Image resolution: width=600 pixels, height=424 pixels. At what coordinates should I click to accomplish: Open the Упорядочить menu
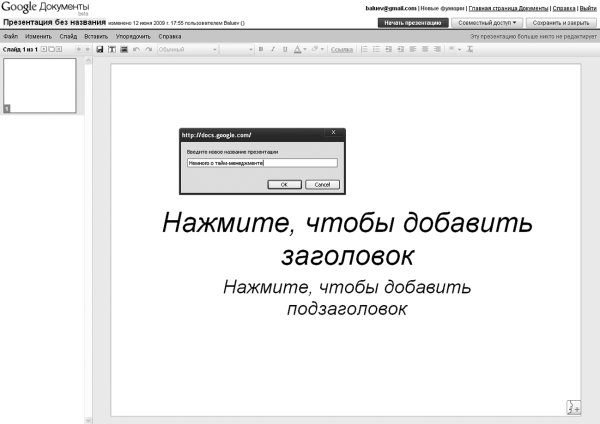(x=133, y=36)
